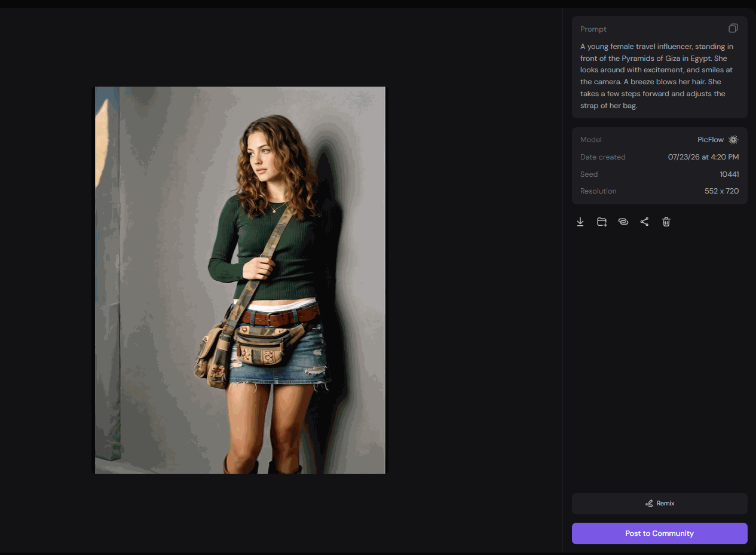Click the Model label row
Screen dimensions: 756x555
[660, 140]
